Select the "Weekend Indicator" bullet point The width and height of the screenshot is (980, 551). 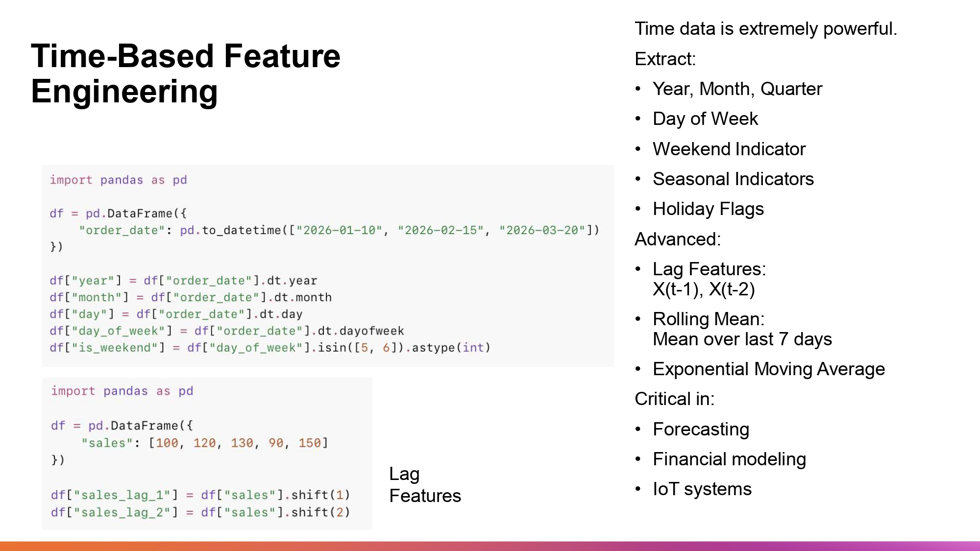729,149
